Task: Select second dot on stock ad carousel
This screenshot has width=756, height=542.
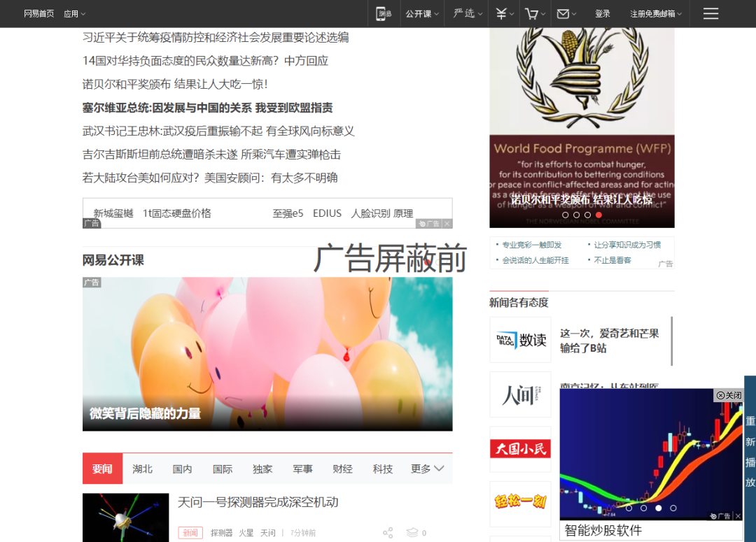Action: coord(644,508)
